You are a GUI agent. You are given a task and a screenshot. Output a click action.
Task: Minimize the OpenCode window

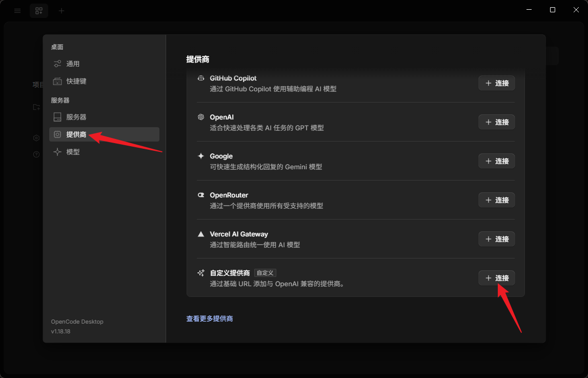pyautogui.click(x=529, y=10)
